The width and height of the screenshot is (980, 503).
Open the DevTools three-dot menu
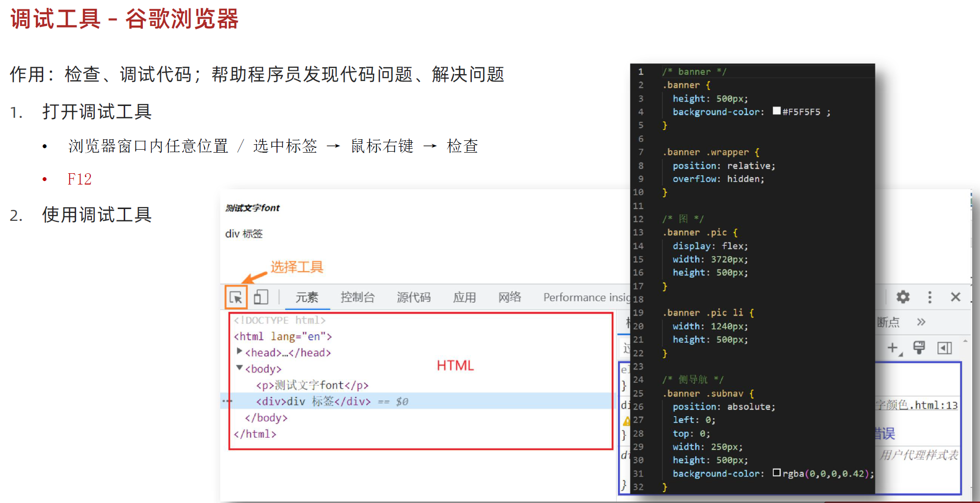coord(929,297)
